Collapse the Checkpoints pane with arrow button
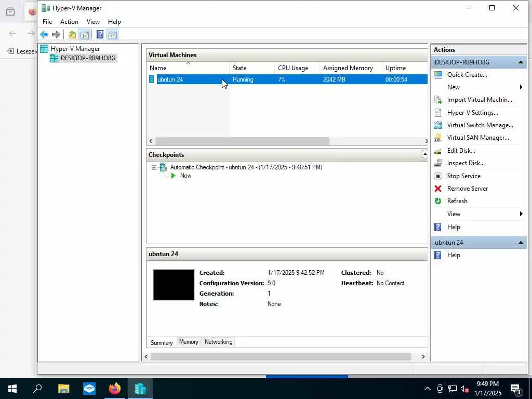This screenshot has height=399, width=532. click(424, 154)
